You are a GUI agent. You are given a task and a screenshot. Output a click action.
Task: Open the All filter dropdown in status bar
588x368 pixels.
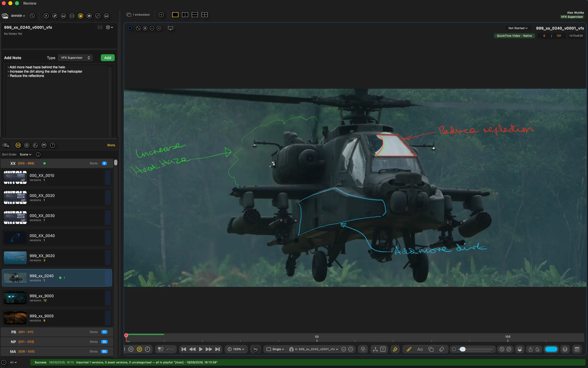13,362
